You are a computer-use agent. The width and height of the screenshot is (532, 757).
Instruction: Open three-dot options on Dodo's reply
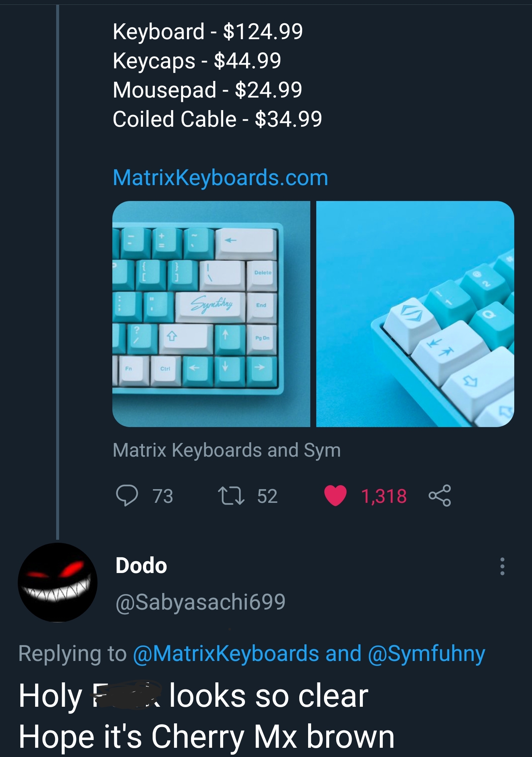(x=502, y=566)
